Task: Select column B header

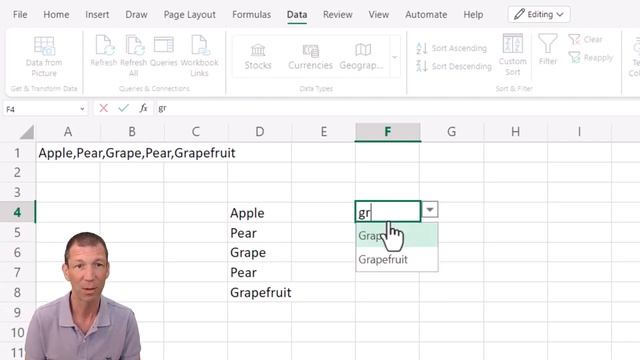Action: pos(132,132)
